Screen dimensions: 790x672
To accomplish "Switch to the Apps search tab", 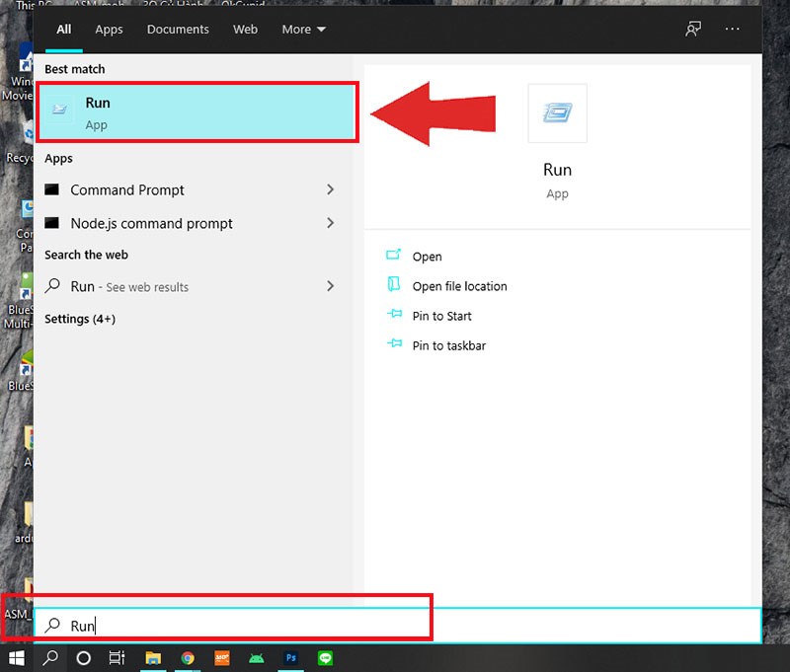I will 109,30.
